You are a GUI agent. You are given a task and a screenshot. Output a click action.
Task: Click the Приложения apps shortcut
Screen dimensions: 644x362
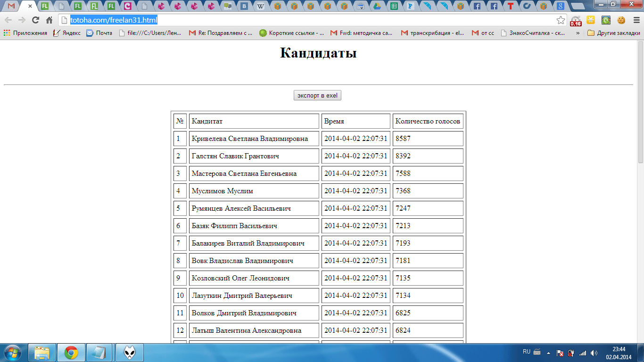click(25, 33)
